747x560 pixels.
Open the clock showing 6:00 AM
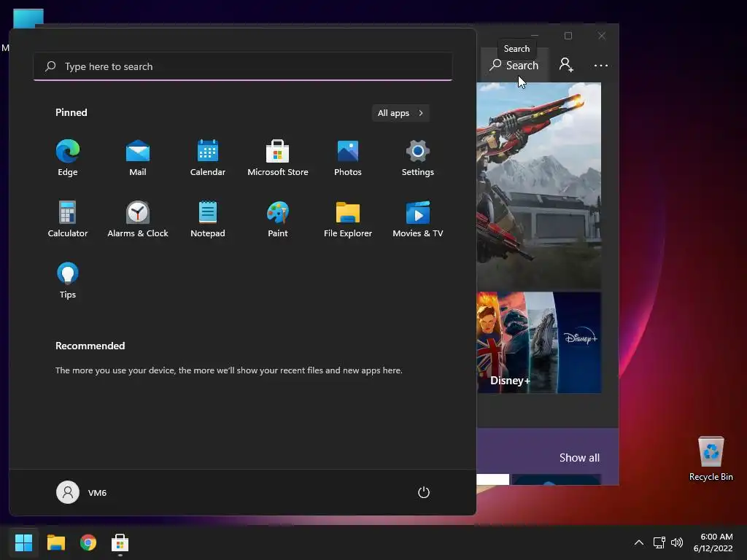[713, 542]
